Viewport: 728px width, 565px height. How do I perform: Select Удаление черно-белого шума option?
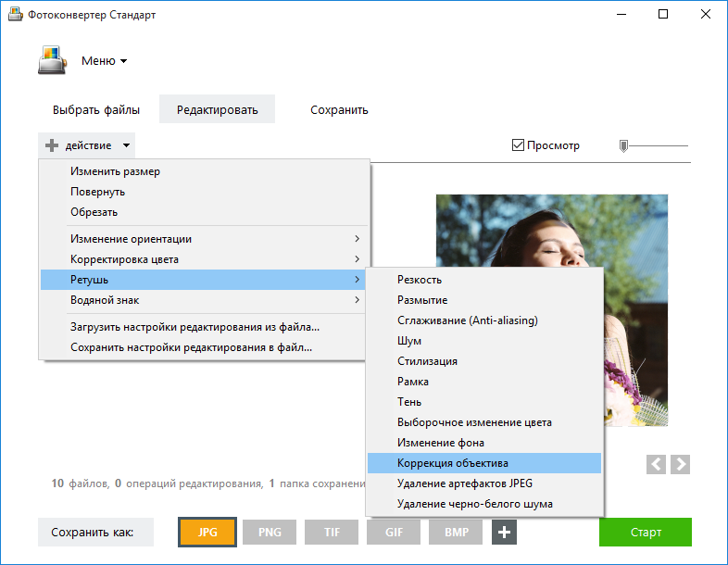pyautogui.click(x=484, y=504)
